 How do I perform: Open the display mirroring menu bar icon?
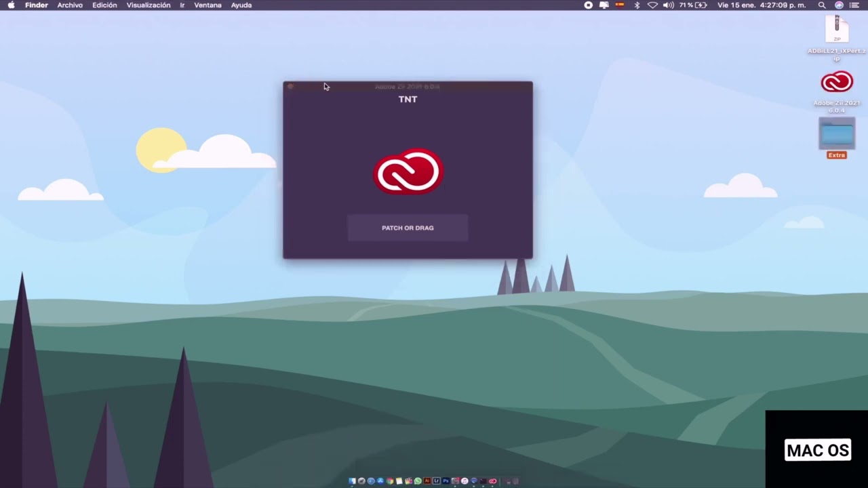[604, 5]
